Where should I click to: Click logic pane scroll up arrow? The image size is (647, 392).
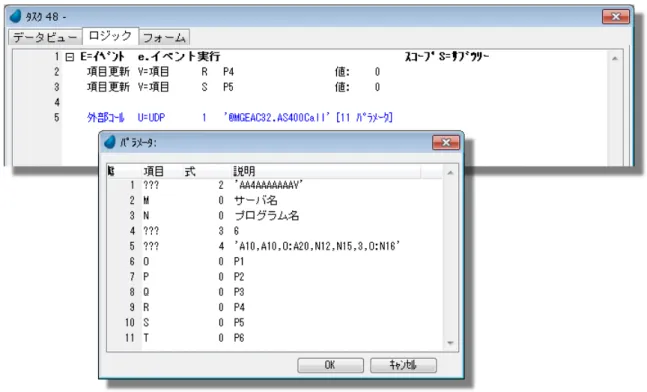pos(615,59)
